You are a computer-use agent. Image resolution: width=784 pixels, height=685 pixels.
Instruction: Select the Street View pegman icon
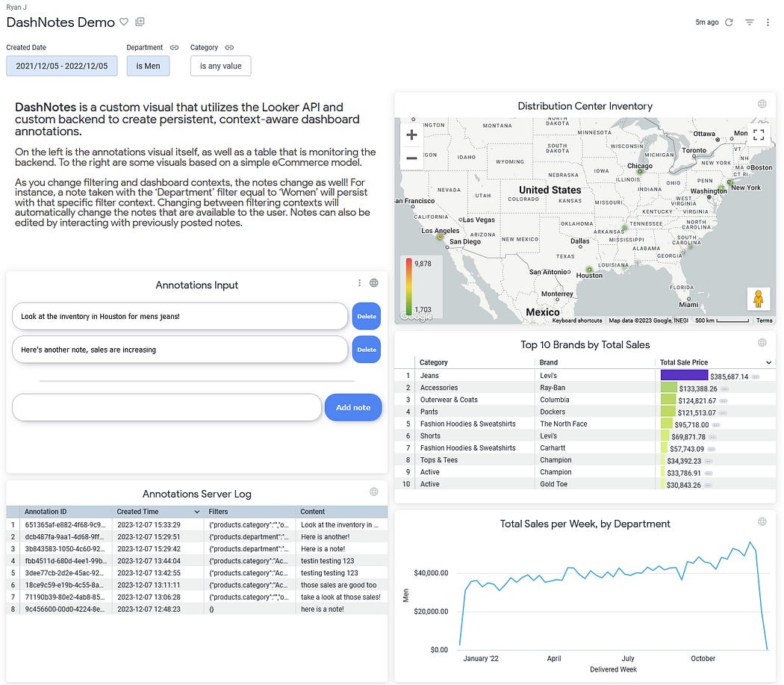point(758,299)
